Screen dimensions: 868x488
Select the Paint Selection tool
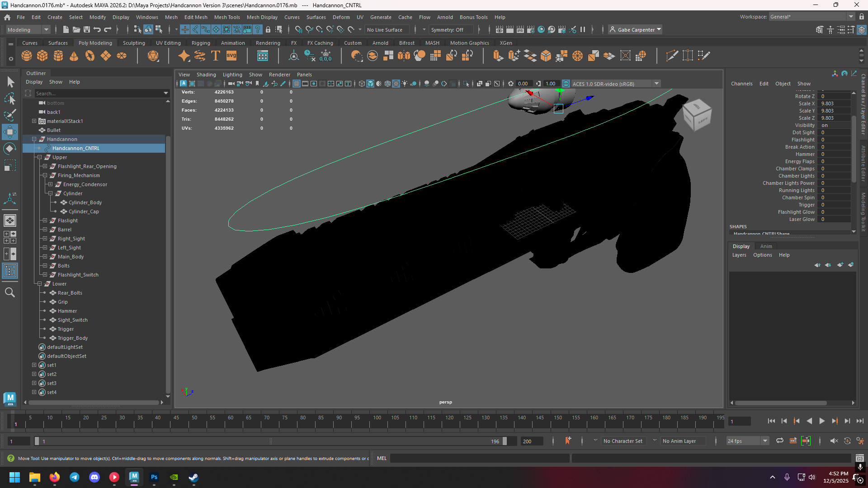point(10,115)
